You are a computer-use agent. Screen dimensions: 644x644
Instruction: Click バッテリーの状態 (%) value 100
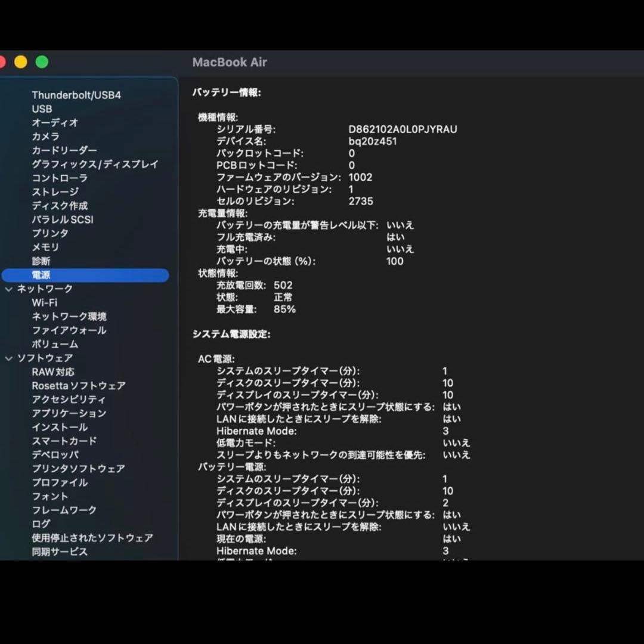[x=395, y=261]
